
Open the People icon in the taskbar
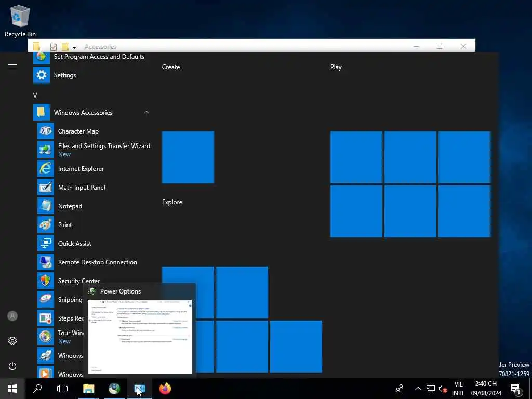[400, 389]
